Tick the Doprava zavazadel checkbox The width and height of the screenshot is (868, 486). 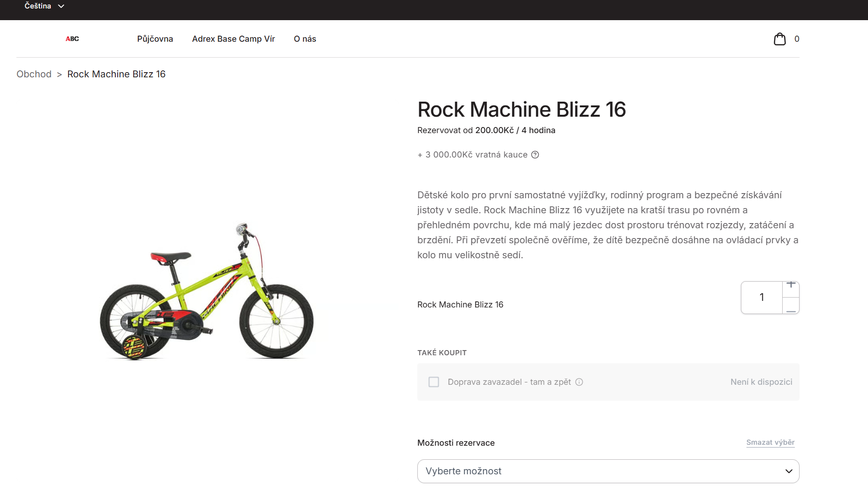point(434,382)
